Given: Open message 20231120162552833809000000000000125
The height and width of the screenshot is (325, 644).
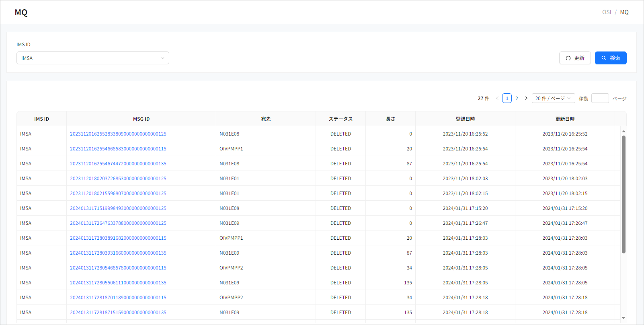Looking at the screenshot, I should (118, 134).
